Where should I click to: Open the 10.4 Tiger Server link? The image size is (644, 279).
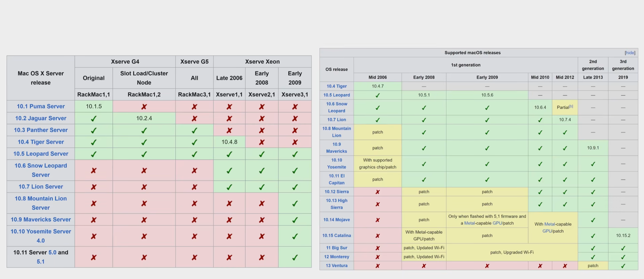pos(41,142)
